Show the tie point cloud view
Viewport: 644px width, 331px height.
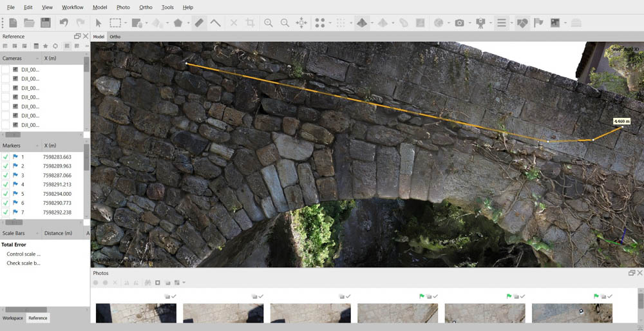pos(320,23)
